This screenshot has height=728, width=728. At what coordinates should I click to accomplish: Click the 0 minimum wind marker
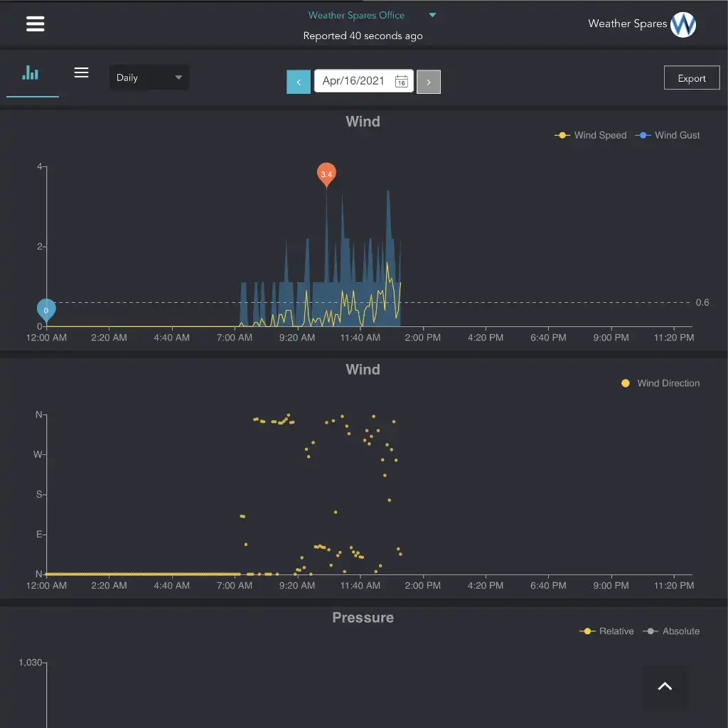(46, 309)
